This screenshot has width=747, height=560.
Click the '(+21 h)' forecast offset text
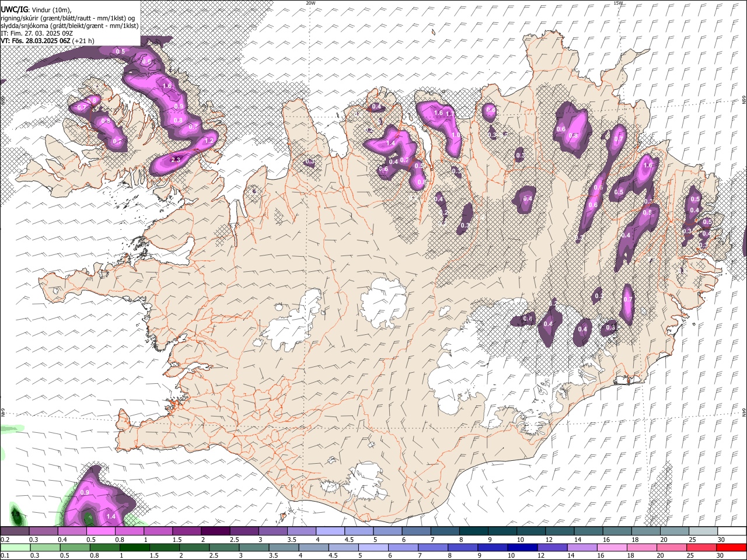[x=83, y=41]
